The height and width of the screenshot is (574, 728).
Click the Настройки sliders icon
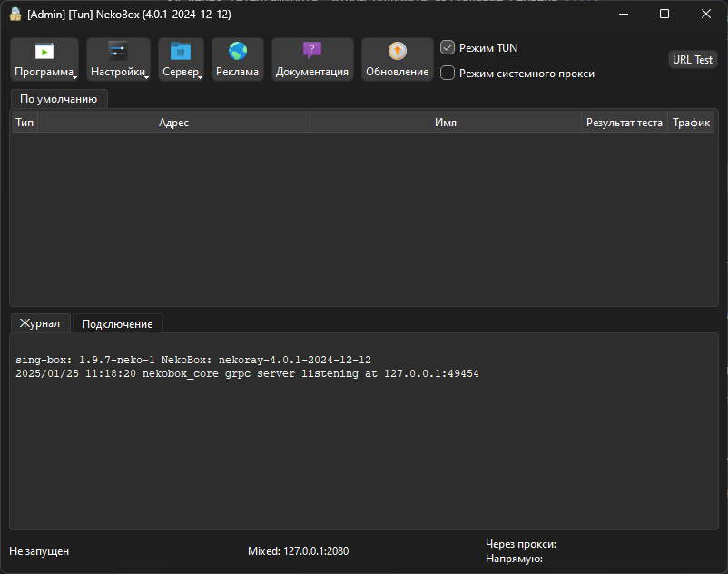coord(118,52)
